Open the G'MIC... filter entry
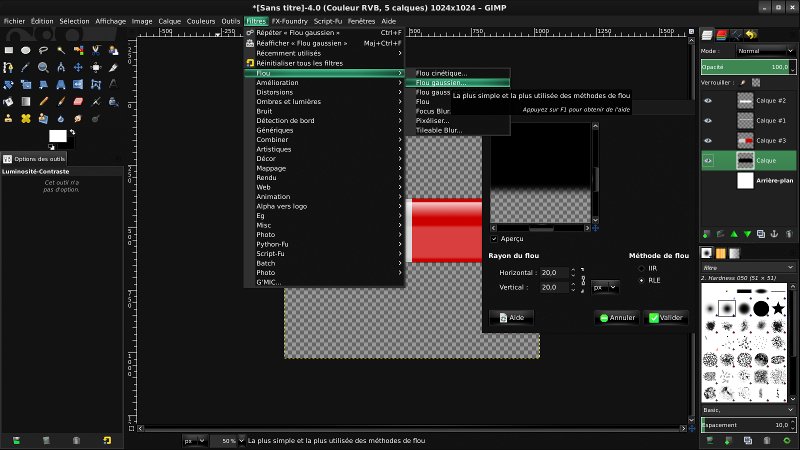 click(x=324, y=282)
